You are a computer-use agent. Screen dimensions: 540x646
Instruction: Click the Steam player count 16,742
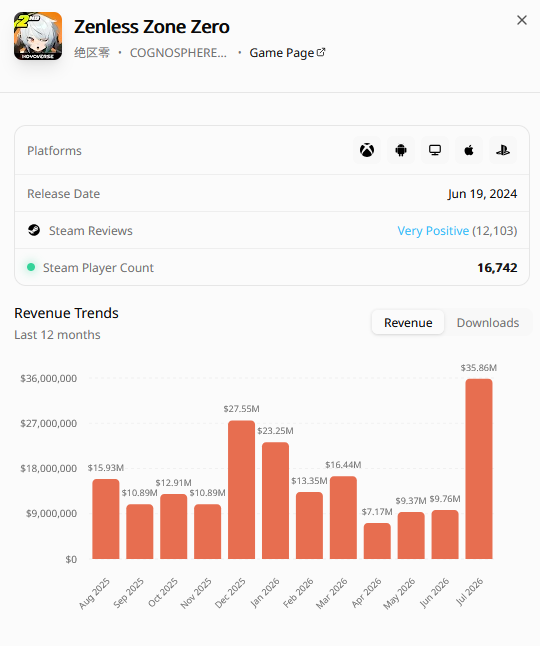(497, 268)
